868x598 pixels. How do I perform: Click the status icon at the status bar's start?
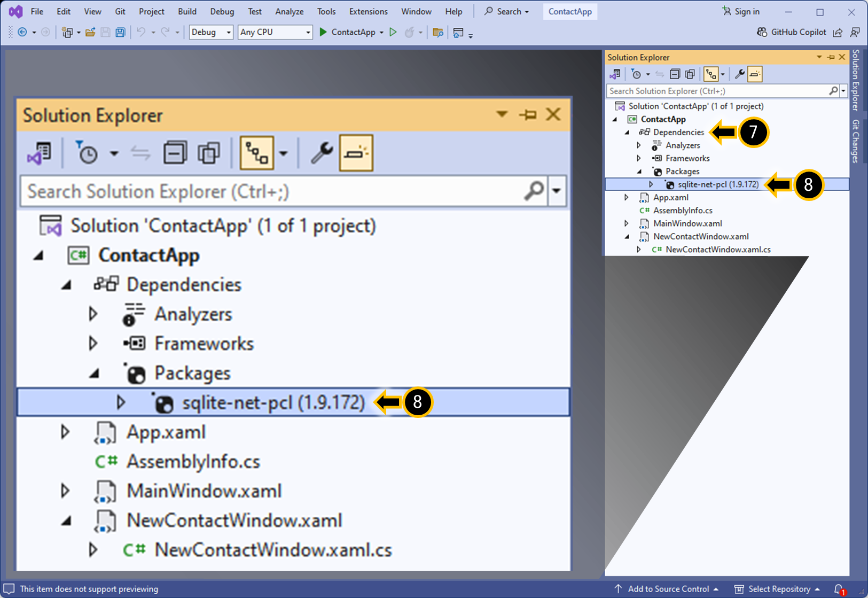click(9, 589)
